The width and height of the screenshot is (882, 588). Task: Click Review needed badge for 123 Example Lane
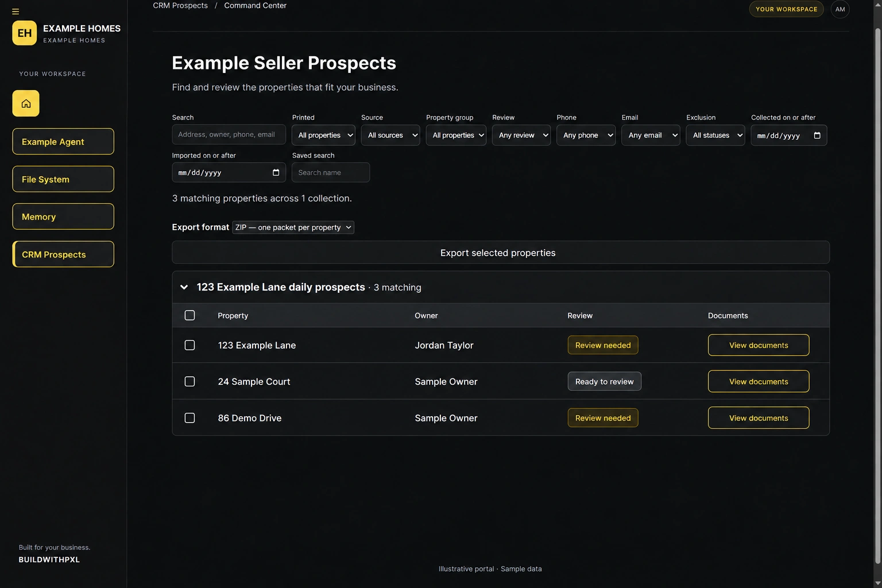tap(603, 345)
